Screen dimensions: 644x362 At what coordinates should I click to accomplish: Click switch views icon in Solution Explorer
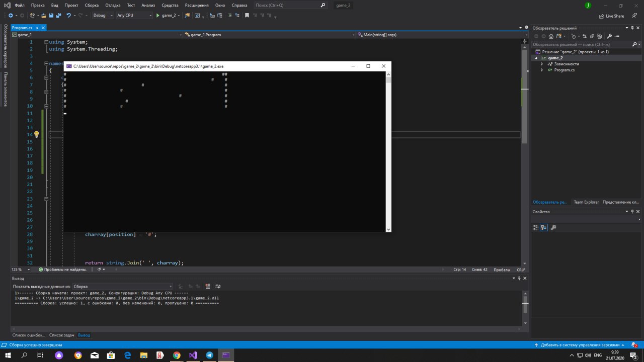[x=559, y=36]
